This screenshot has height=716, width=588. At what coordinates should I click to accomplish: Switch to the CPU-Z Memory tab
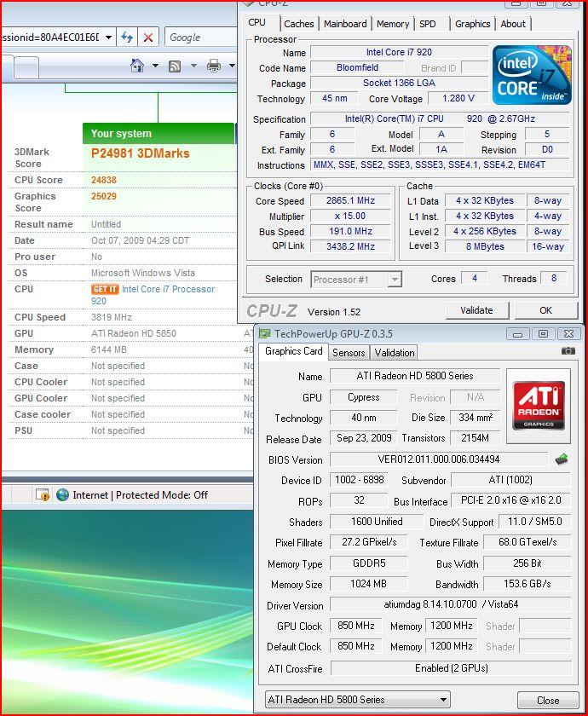tap(393, 24)
